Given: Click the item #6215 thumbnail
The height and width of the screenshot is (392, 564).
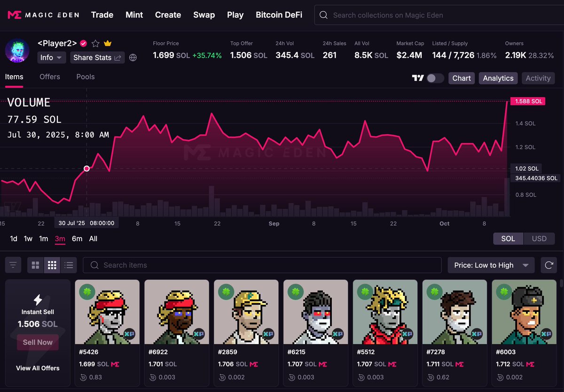Looking at the screenshot, I should [315, 312].
